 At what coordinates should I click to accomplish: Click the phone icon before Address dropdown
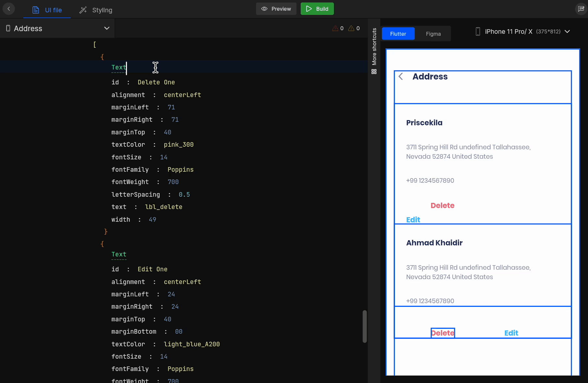[x=8, y=28]
